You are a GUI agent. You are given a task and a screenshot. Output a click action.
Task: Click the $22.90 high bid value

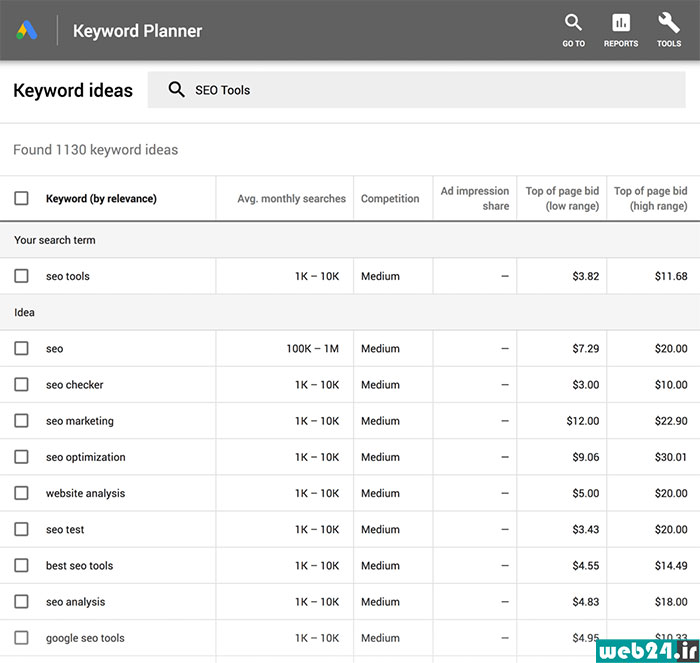[671, 421]
